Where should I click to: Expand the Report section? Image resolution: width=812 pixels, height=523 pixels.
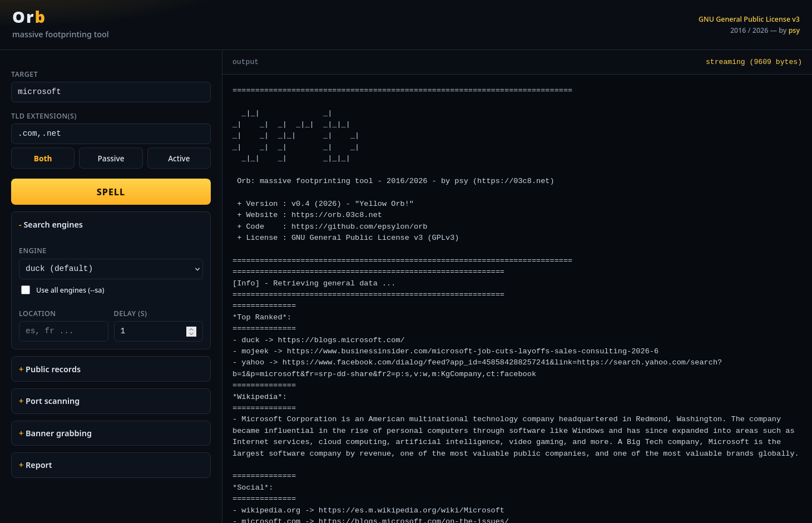(111, 465)
